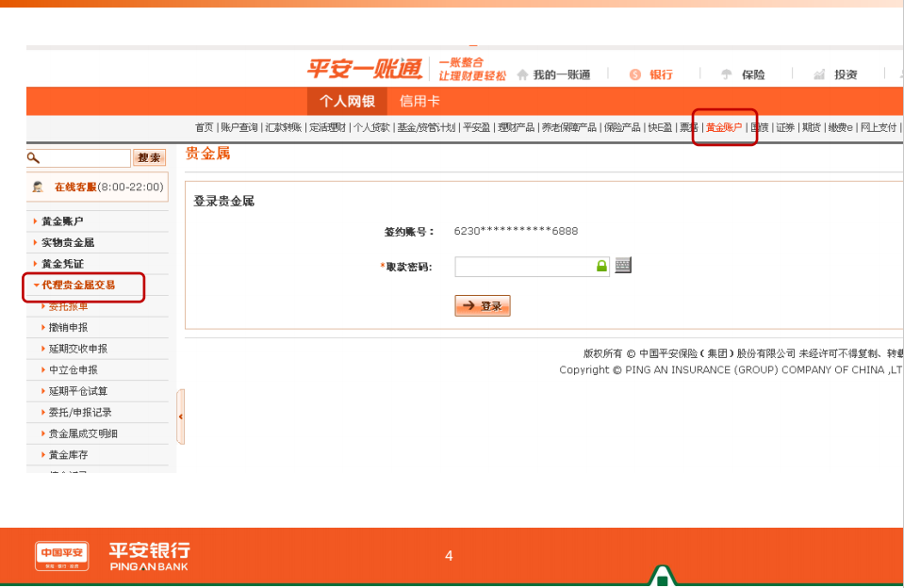Select 账户查询 in the navigation bar

239,127
